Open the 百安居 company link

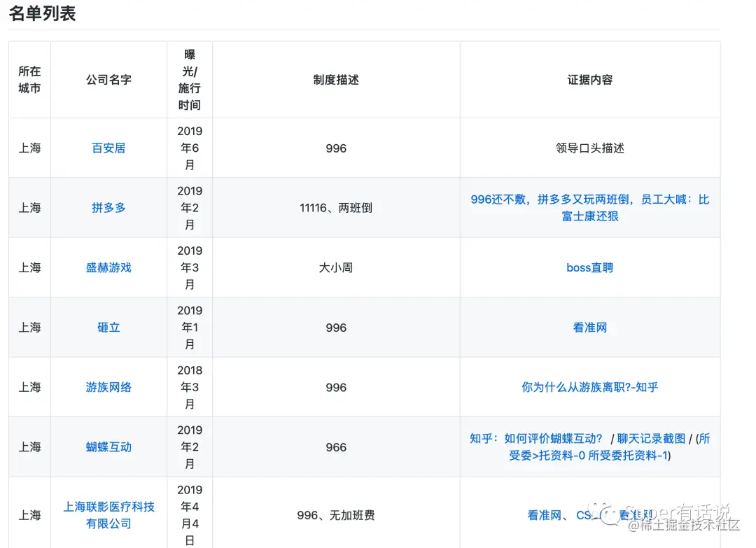click(108, 148)
